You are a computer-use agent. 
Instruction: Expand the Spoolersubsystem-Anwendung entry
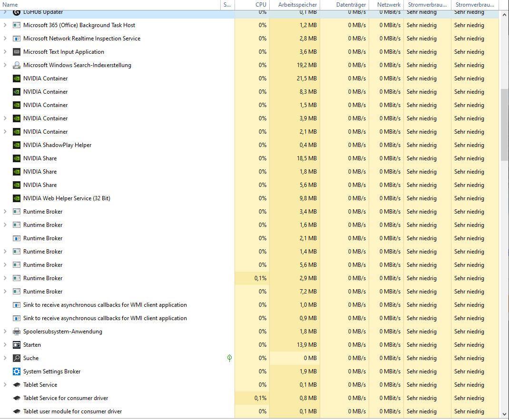(5, 332)
